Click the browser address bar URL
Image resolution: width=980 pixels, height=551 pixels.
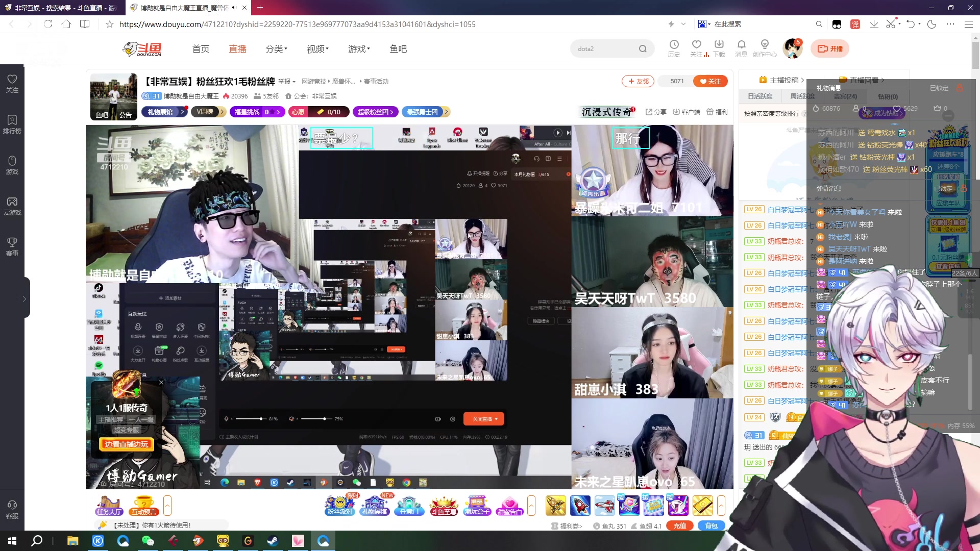298,24
